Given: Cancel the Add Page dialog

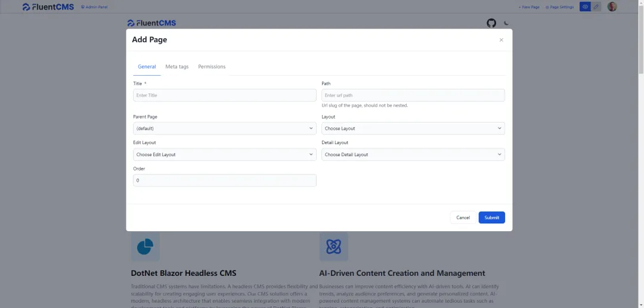Looking at the screenshot, I should [x=463, y=217].
